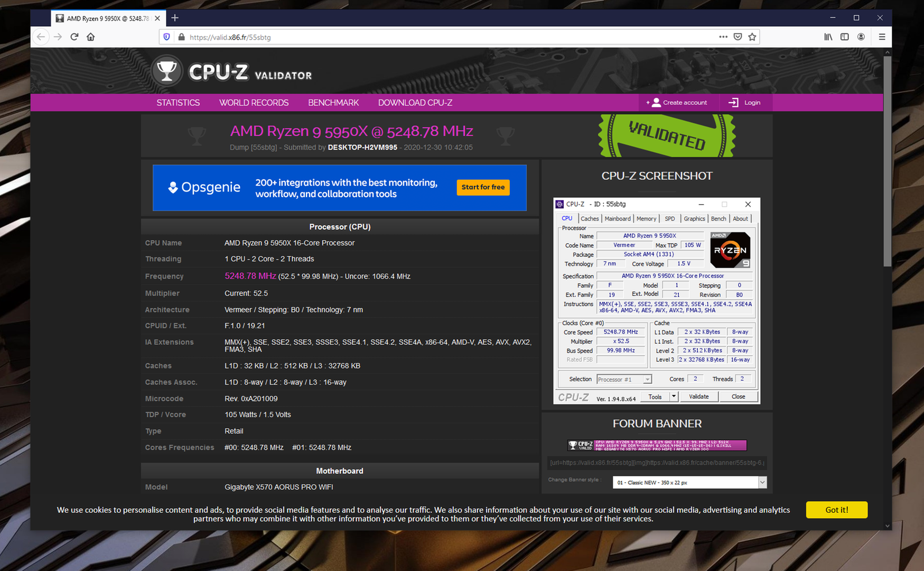This screenshot has height=571, width=924.
Task: Close the CPU-Z ID 55sbtg screenshot window
Action: [748, 204]
